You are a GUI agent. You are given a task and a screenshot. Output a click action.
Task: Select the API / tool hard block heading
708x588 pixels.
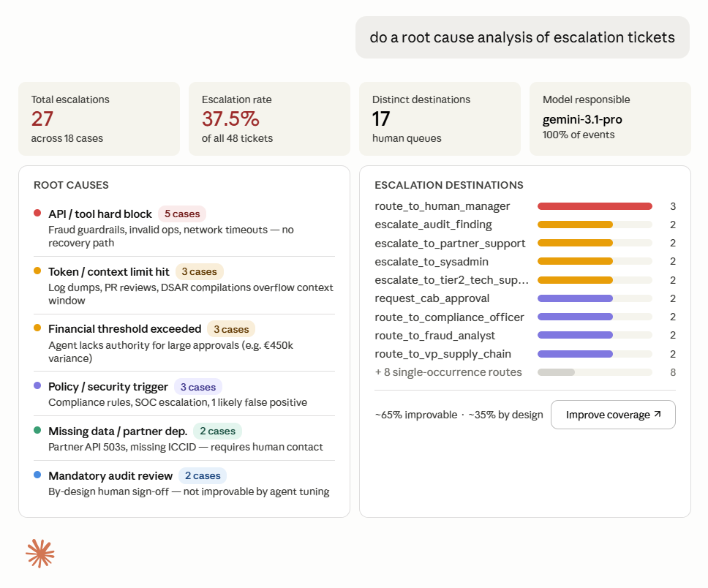[100, 214]
